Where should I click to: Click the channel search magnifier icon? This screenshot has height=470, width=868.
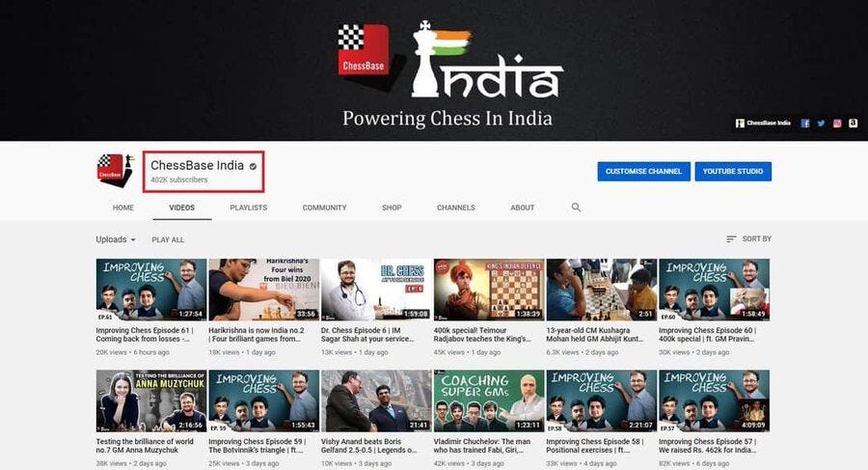click(x=576, y=207)
